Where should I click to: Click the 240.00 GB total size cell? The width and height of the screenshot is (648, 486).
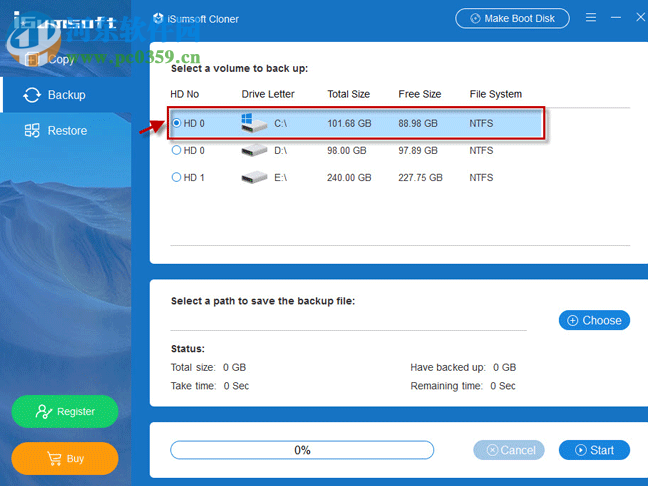click(x=349, y=178)
